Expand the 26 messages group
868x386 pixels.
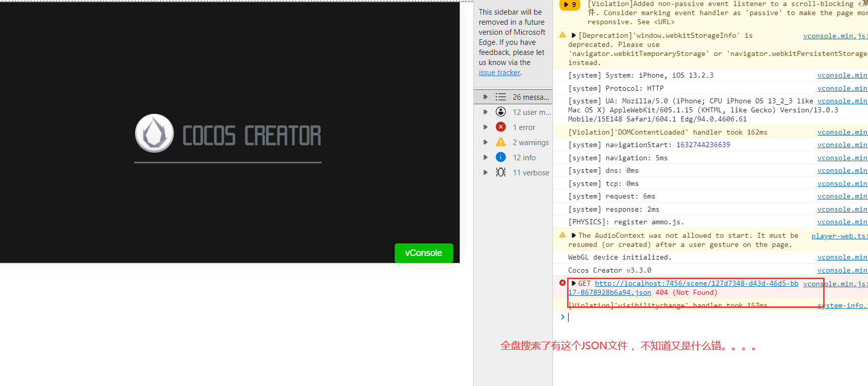pyautogui.click(x=485, y=97)
